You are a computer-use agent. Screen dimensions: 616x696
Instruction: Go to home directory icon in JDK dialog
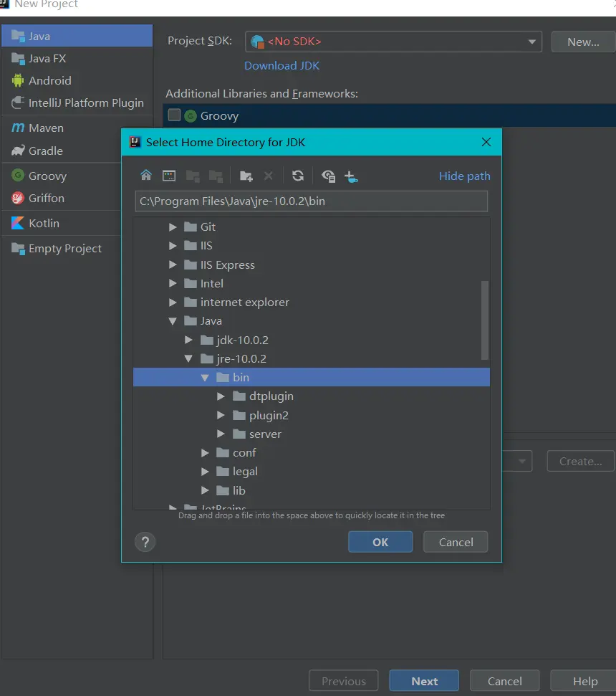point(146,176)
